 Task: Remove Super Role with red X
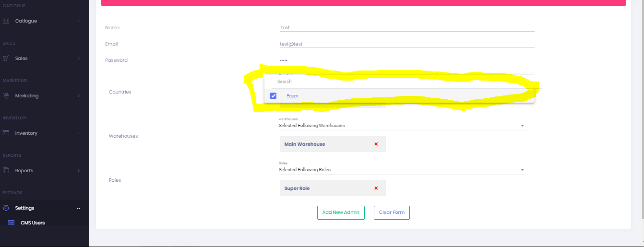[376, 188]
